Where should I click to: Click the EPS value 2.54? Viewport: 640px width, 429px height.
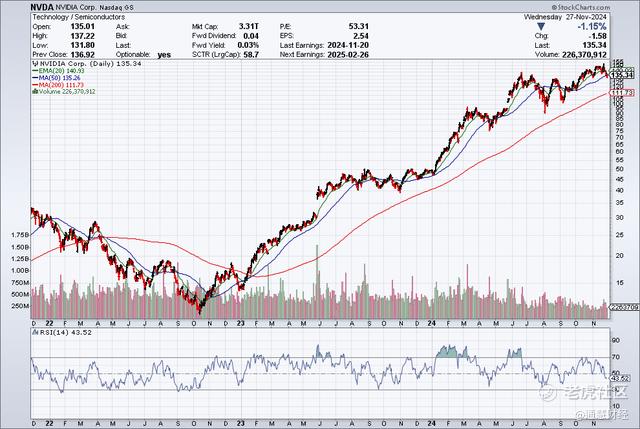click(x=361, y=36)
